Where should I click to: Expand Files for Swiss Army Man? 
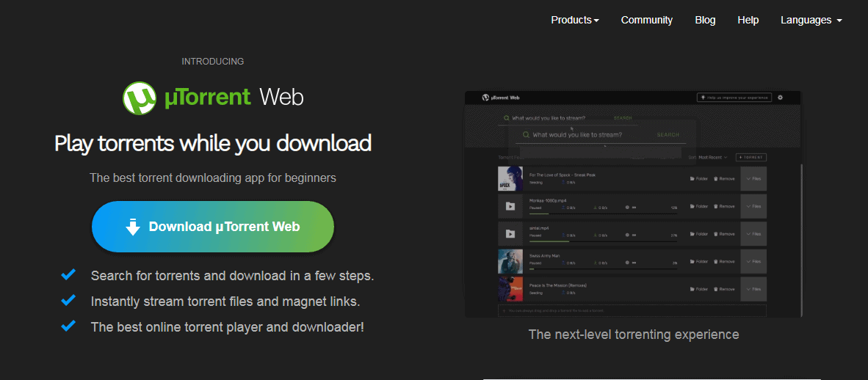pos(753,261)
